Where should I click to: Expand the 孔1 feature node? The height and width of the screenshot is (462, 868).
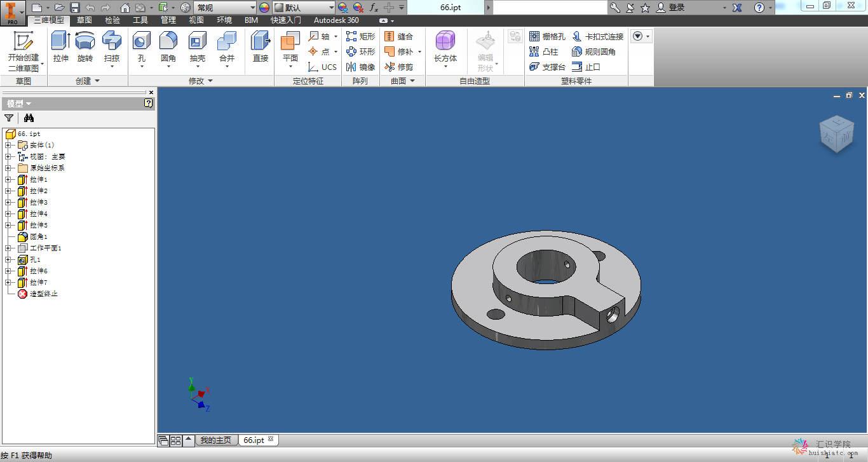(8, 259)
